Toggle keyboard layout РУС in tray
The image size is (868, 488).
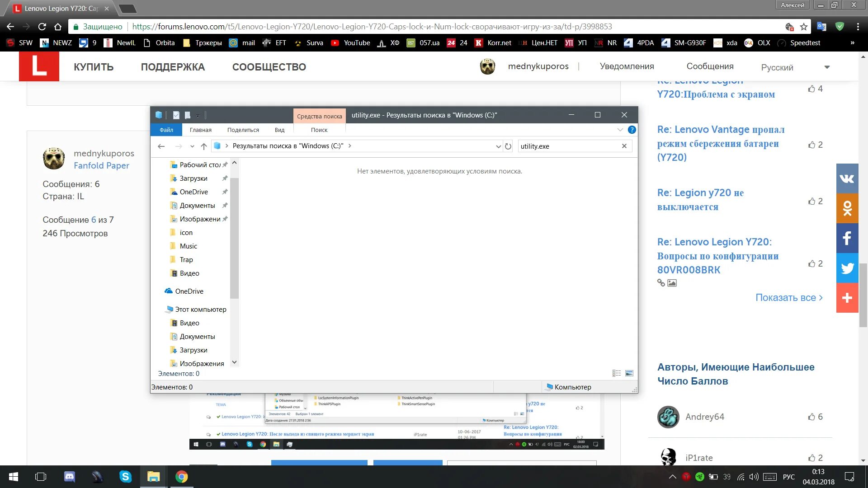788,477
